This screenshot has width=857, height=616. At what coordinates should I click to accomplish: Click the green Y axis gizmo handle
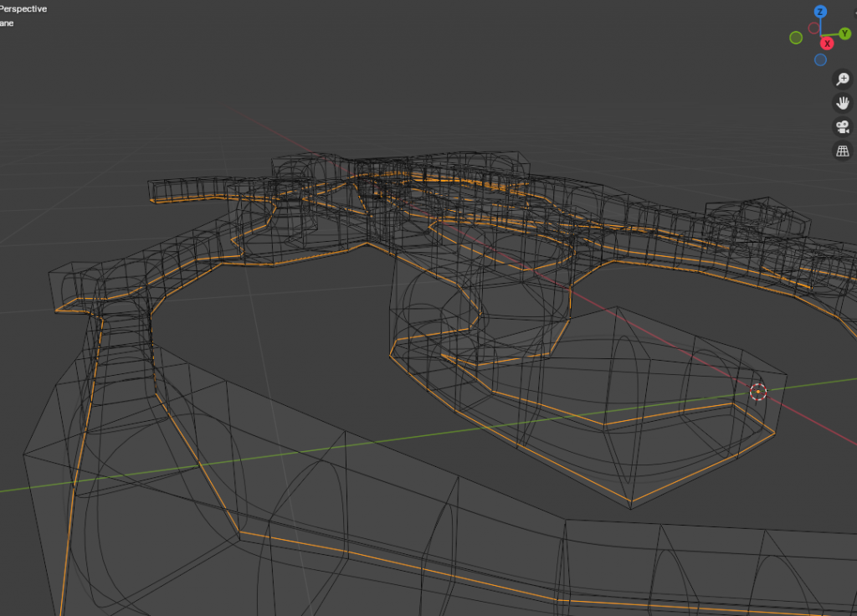click(x=844, y=33)
